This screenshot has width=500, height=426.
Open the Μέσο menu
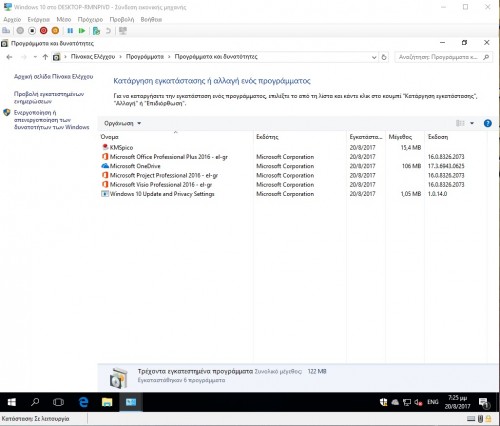[x=64, y=19]
